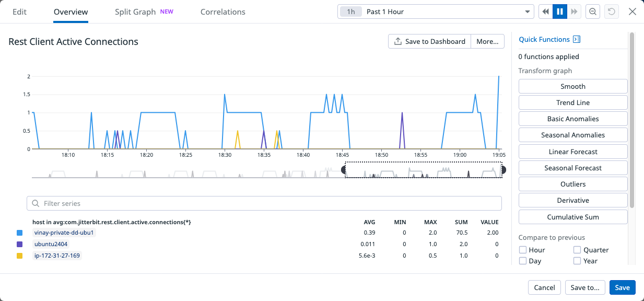The height and width of the screenshot is (301, 644).
Task: Click the blue vinay-private-dd-ubu1 color swatch
Action: (20, 233)
